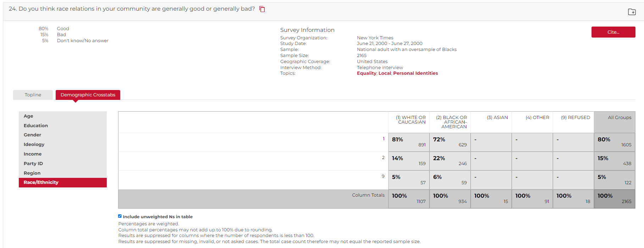This screenshot has width=644, height=248.
Task: Uncheck Include unweighted Ns in table
Action: click(x=120, y=216)
